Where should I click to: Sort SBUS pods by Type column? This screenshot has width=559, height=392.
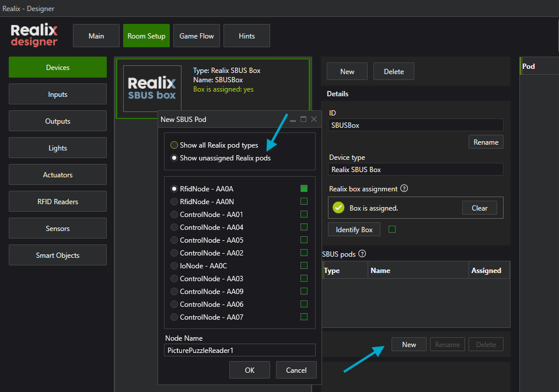pyautogui.click(x=345, y=270)
